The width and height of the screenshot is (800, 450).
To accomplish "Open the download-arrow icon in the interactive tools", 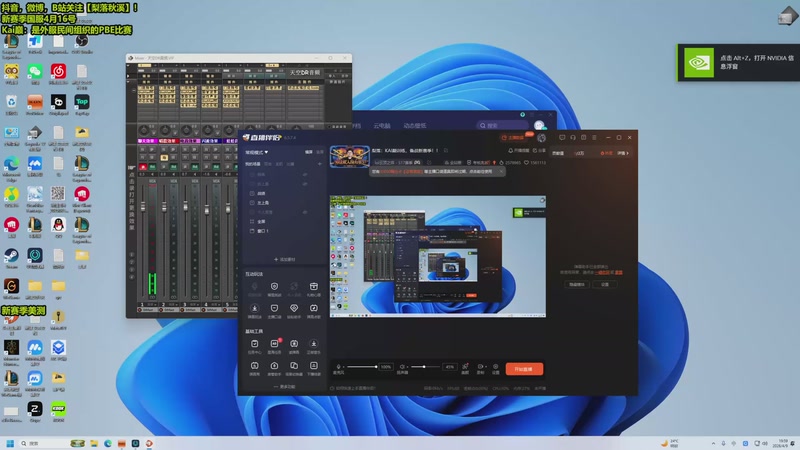I will [x=255, y=308].
